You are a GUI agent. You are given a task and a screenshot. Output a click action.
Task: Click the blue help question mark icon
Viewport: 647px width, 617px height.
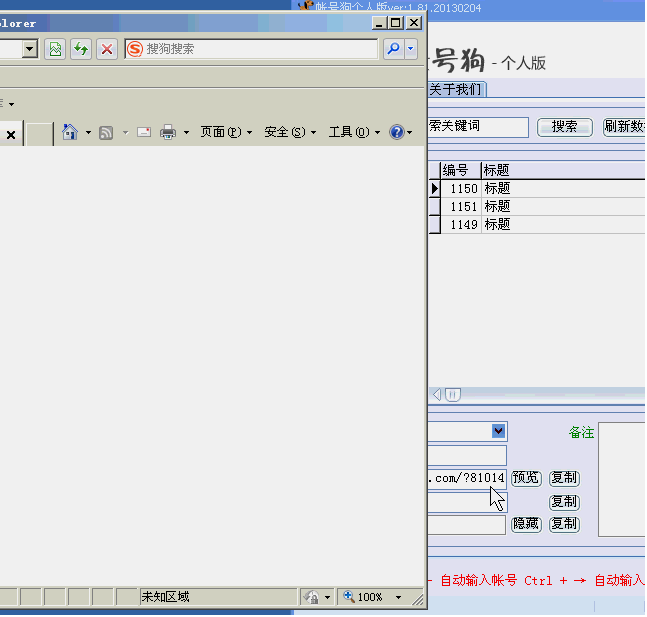[x=397, y=132]
